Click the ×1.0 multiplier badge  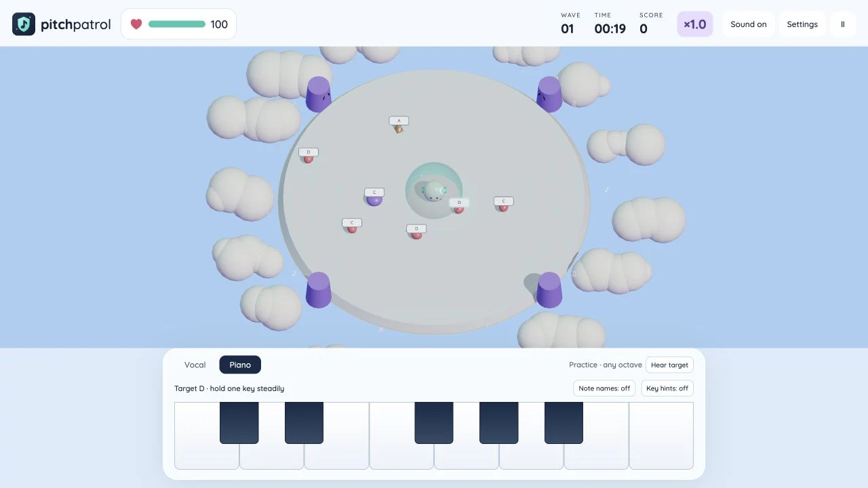point(694,24)
